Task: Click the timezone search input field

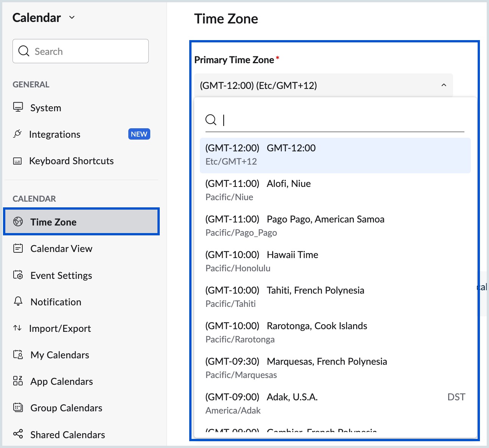Action: (x=341, y=120)
